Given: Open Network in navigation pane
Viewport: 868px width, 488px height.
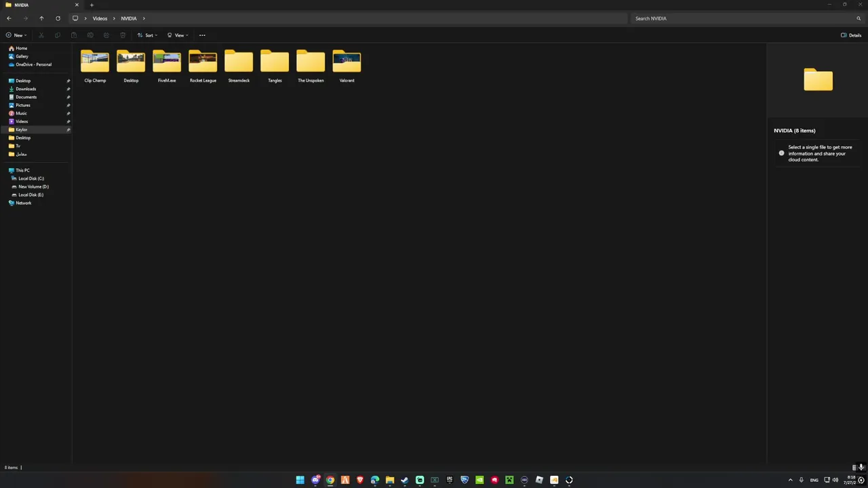Looking at the screenshot, I should (23, 203).
